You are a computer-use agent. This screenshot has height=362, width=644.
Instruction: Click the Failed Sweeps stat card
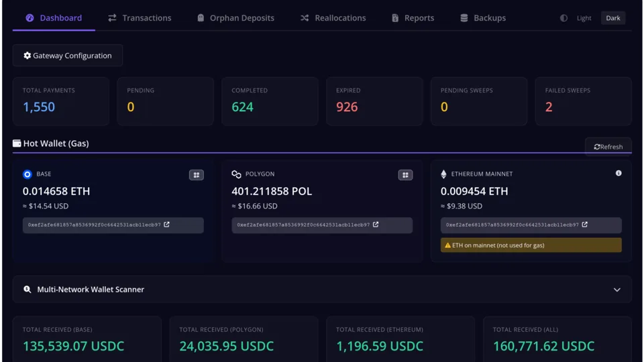pyautogui.click(x=583, y=101)
